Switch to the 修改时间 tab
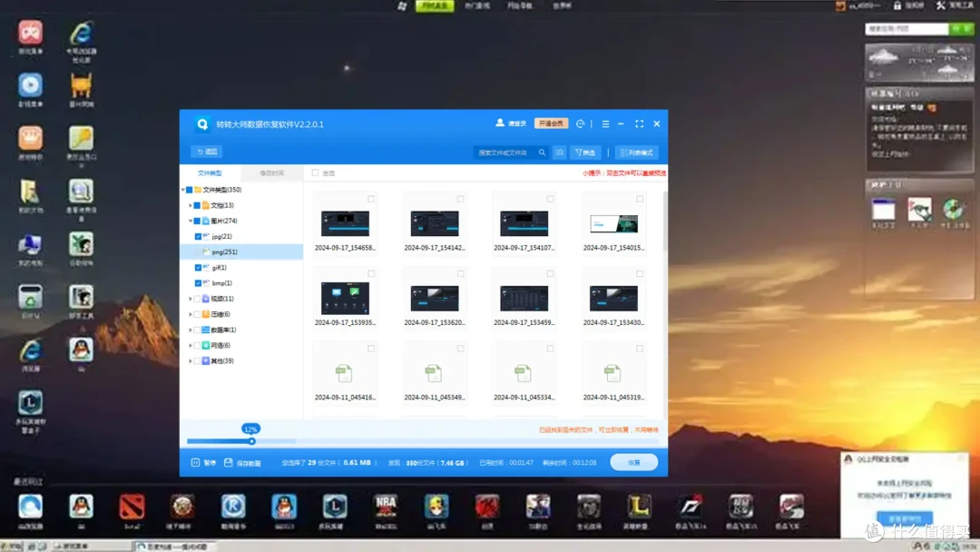The image size is (980, 552). pos(272,172)
